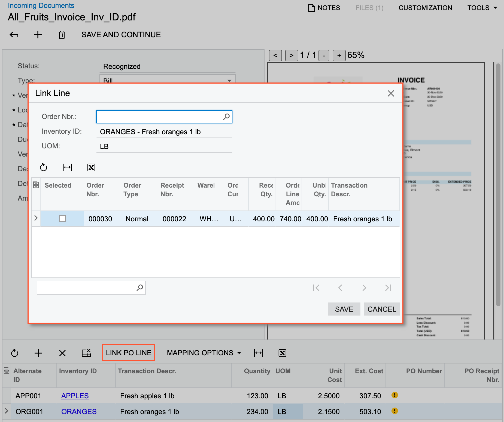Viewport: 504px width, 422px height.
Task: Open the Tools dropdown menu
Action: pos(482,8)
